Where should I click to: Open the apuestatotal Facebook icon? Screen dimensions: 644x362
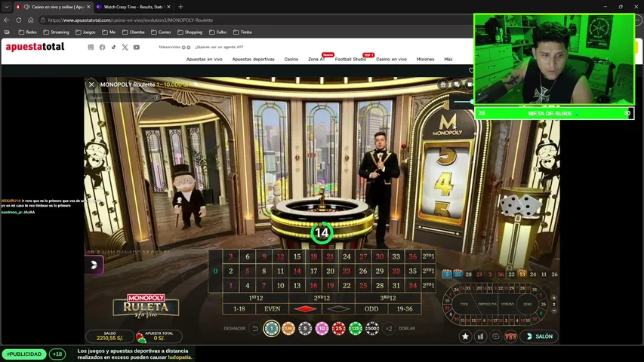pos(102,48)
